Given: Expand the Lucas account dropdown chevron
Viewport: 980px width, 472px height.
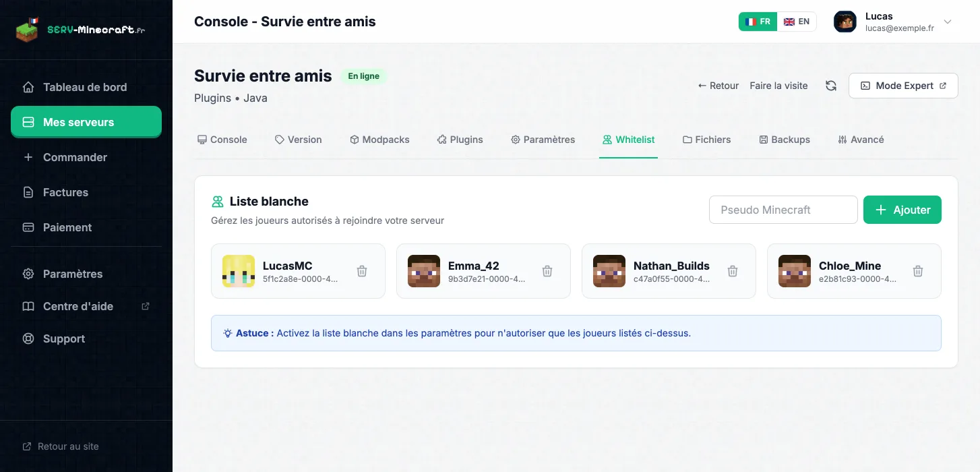Looking at the screenshot, I should tap(948, 22).
